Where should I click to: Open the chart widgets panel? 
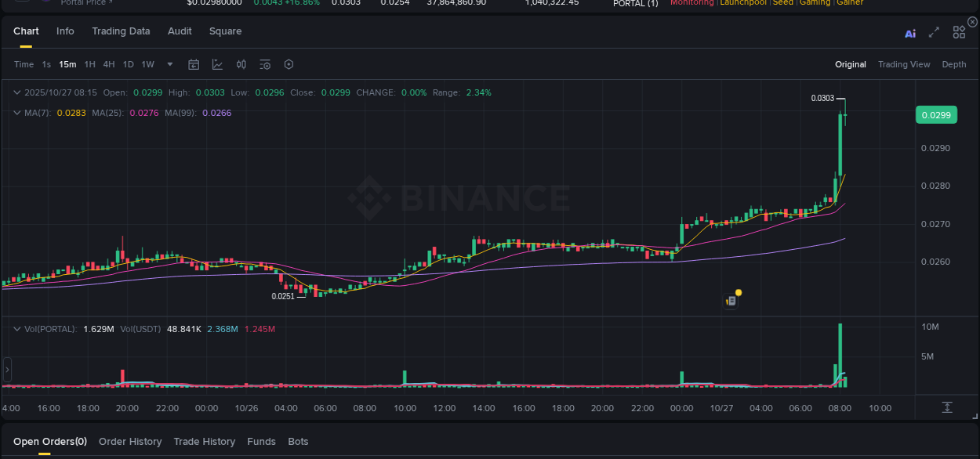(959, 34)
